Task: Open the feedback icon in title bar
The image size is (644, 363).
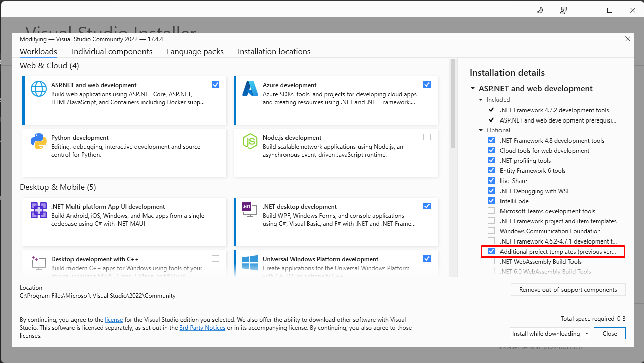Action: click(563, 10)
